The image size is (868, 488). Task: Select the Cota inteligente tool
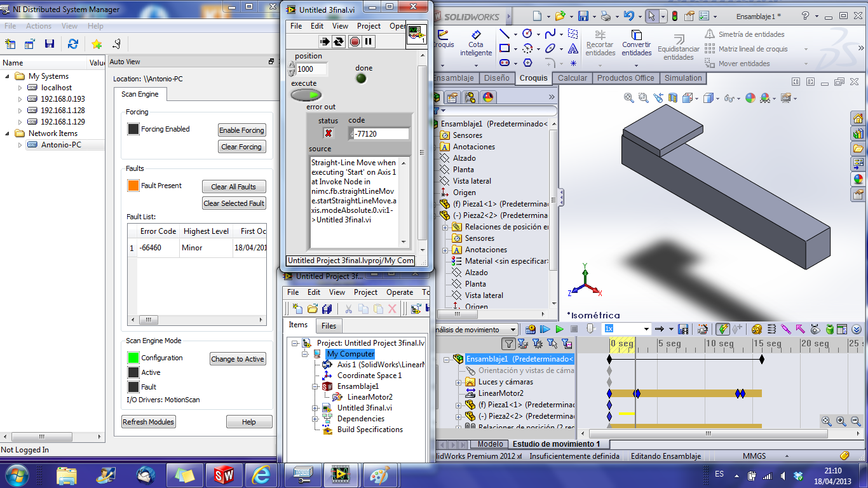(476, 43)
